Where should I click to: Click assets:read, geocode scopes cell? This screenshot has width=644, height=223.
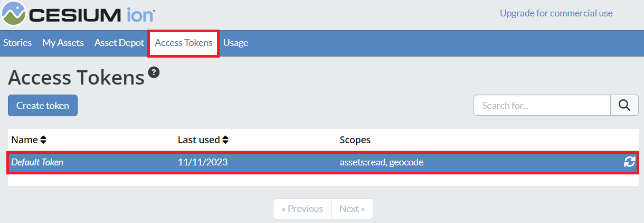pyautogui.click(x=382, y=162)
